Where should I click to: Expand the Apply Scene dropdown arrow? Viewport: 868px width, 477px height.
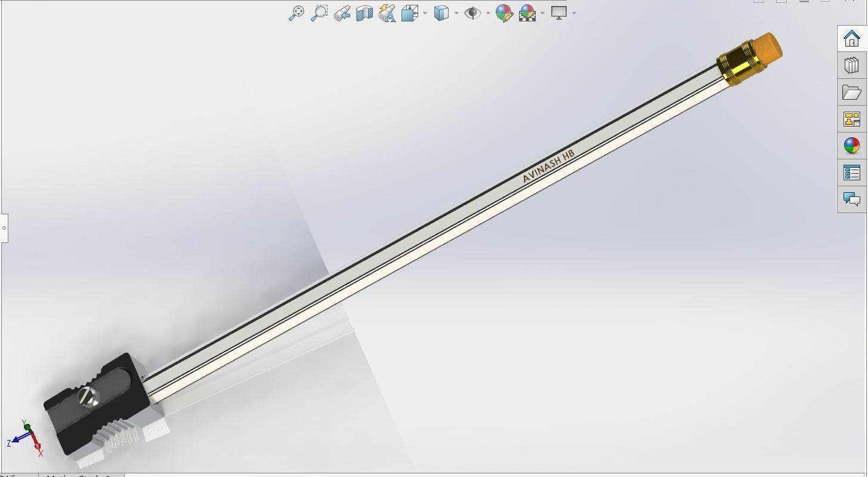point(542,13)
